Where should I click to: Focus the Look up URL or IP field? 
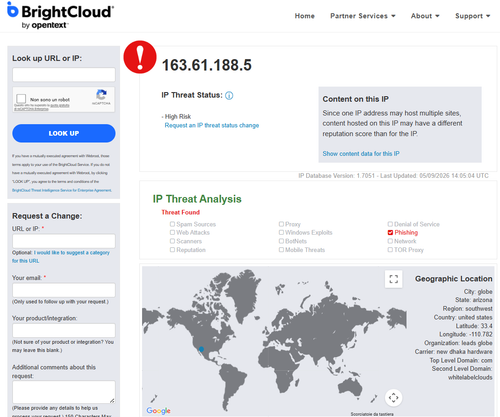pos(64,75)
